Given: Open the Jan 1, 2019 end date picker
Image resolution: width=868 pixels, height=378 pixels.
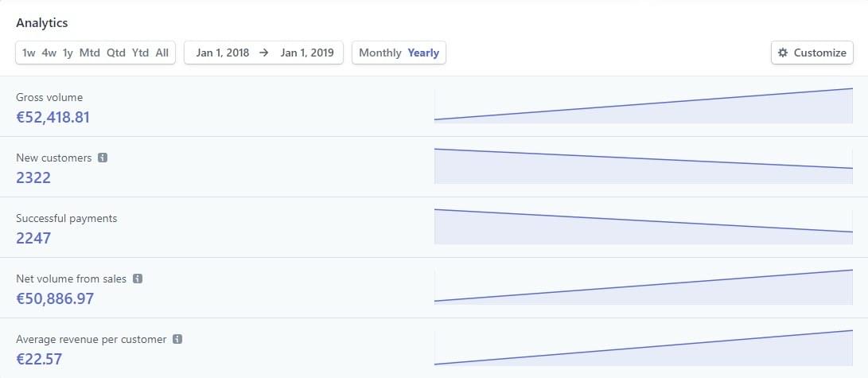Looking at the screenshot, I should pos(307,53).
